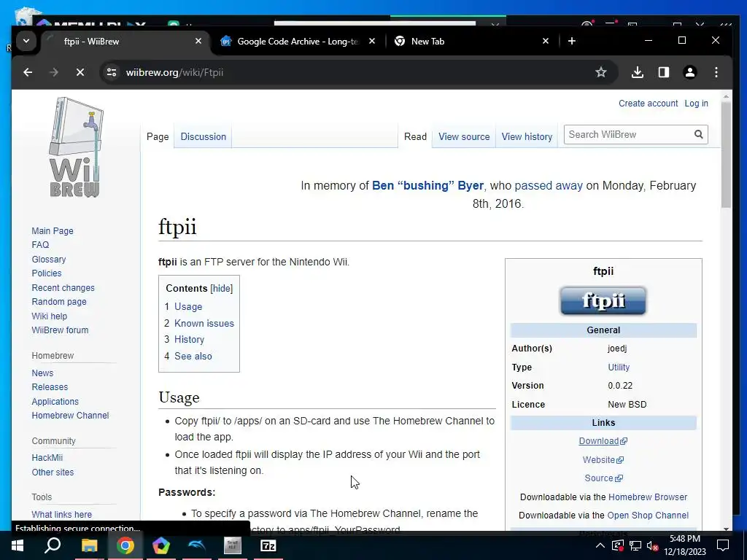Open the Ben "bushing" Byer link

(427, 186)
